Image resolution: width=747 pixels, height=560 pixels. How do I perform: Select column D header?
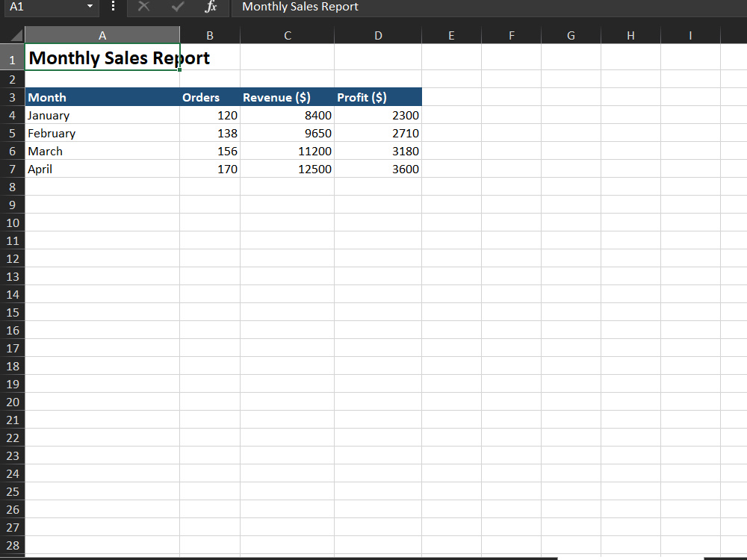click(x=378, y=36)
